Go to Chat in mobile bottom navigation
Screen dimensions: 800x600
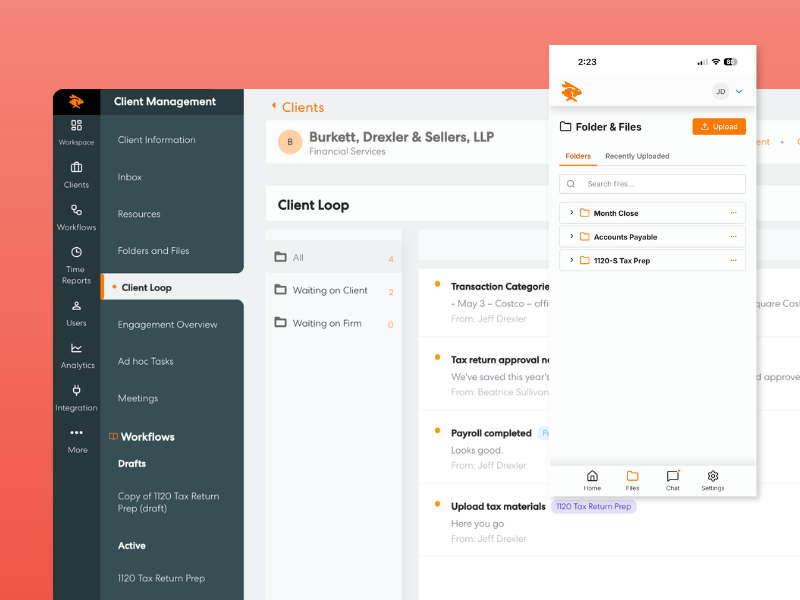(x=672, y=480)
